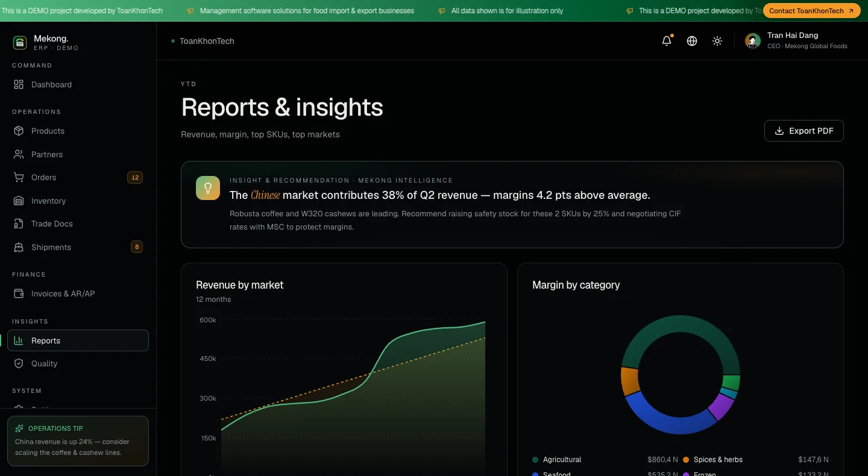868x476 pixels.
Task: Select the Reports sidebar item
Action: point(78,340)
